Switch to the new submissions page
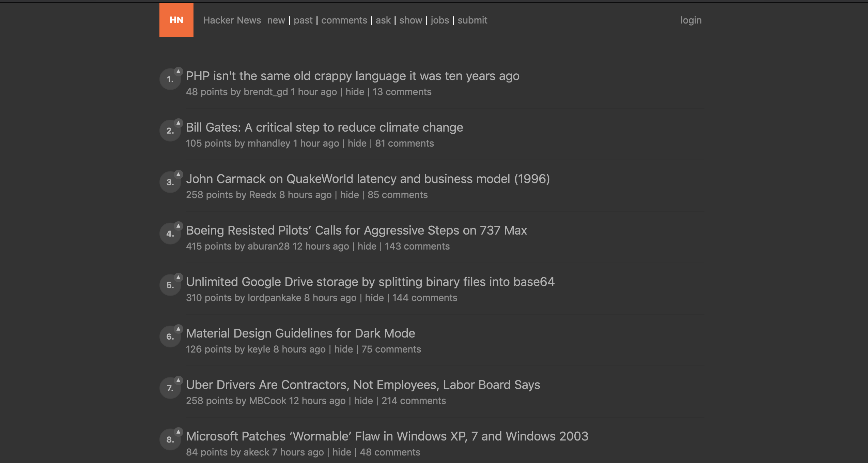This screenshot has height=463, width=868. coord(276,20)
